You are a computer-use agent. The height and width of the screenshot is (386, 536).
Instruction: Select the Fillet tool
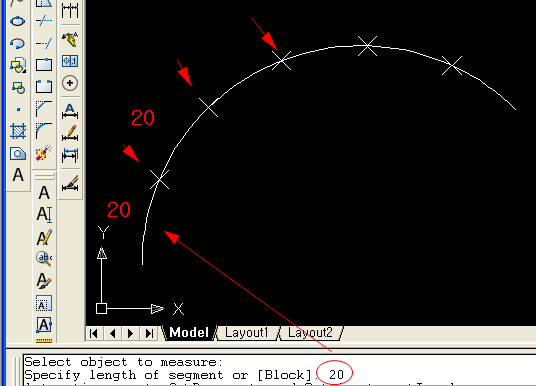44,131
